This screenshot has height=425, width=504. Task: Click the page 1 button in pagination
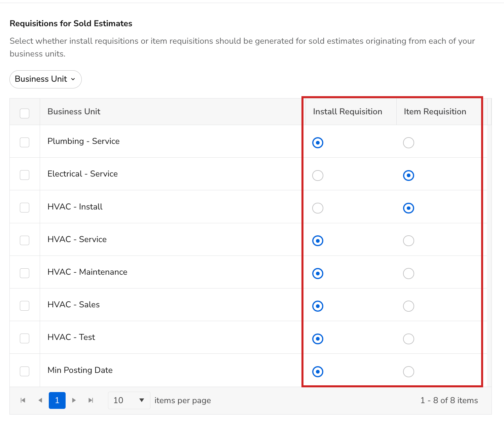point(57,400)
